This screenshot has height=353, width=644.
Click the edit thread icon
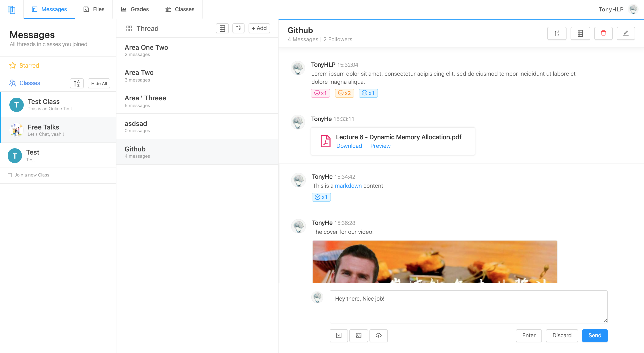click(626, 33)
